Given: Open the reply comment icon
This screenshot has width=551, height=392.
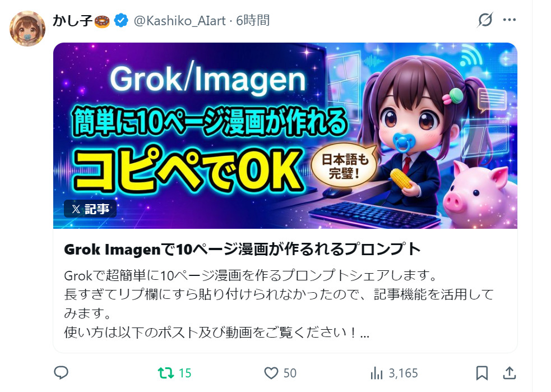Looking at the screenshot, I should click(x=61, y=373).
